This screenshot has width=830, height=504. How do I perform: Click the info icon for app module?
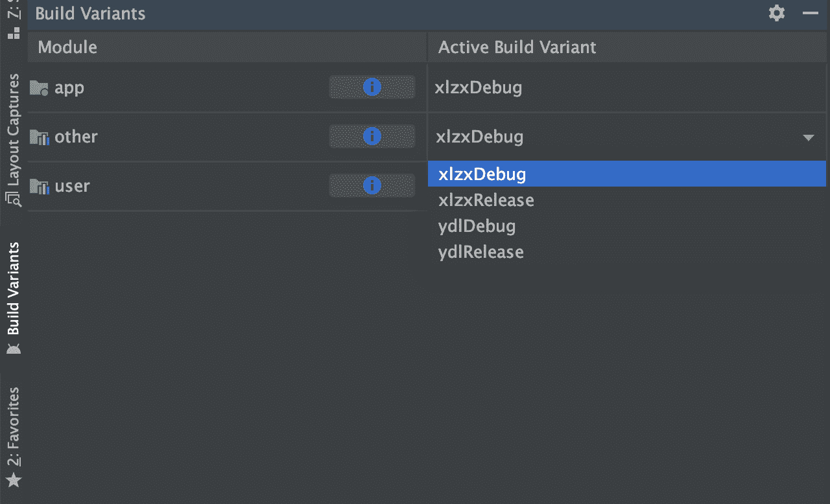tap(372, 87)
